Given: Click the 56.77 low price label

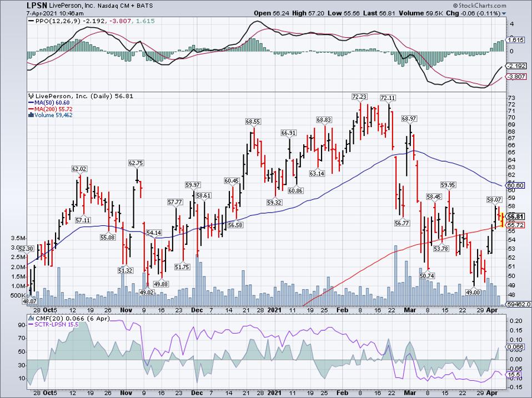Looking at the screenshot, I should (401, 223).
